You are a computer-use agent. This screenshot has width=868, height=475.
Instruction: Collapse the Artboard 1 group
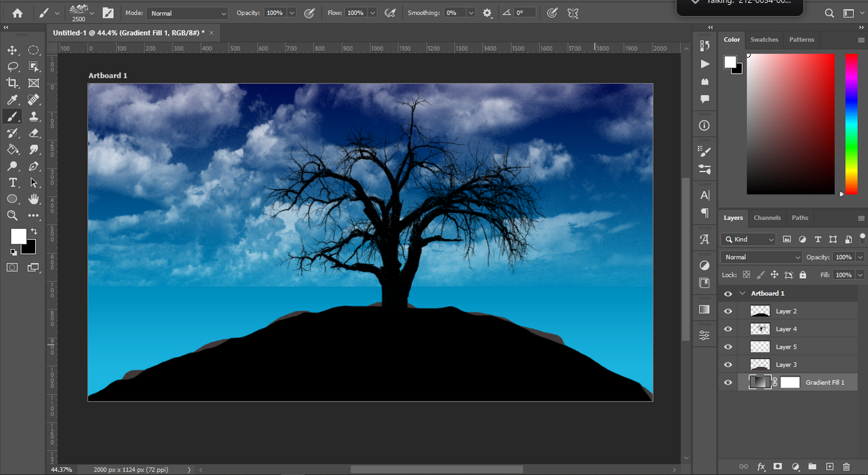tap(743, 294)
